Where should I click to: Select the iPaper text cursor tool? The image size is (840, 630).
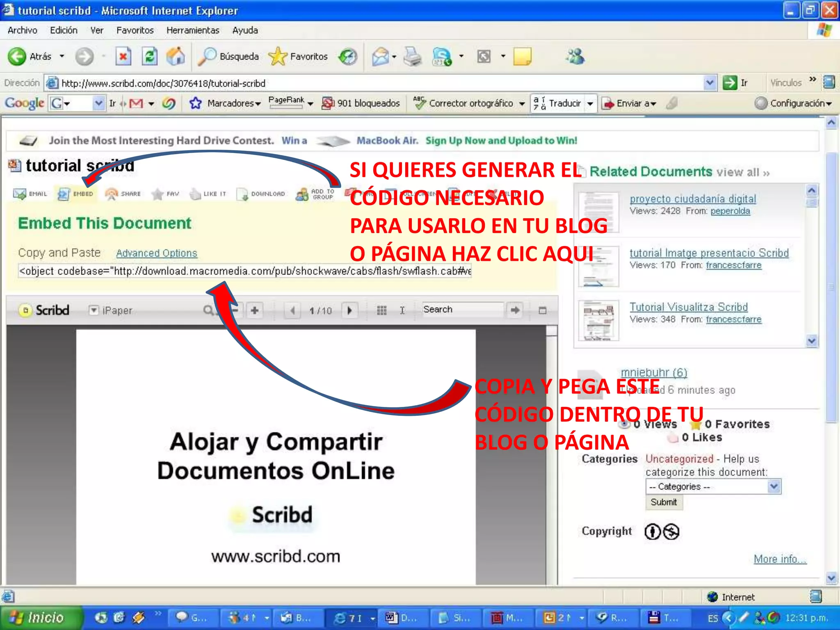402,310
